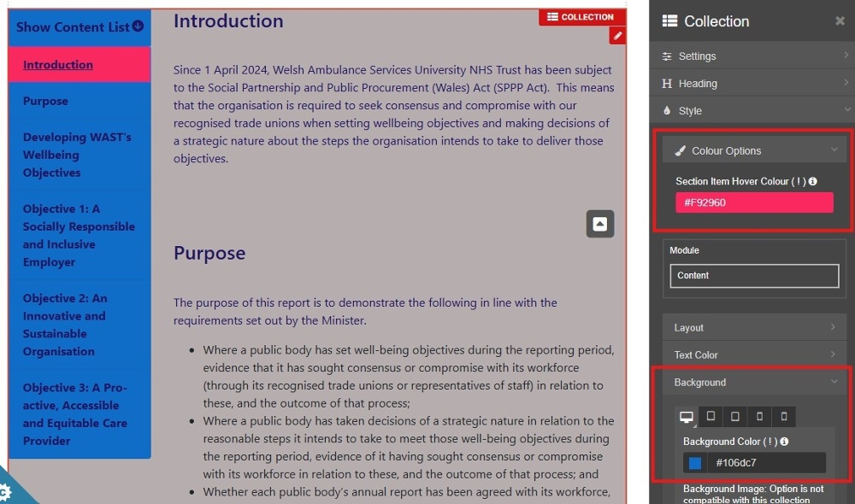Viewport: 855px width, 504px height.
Task: Select the desktop device icon
Action: pos(687,417)
